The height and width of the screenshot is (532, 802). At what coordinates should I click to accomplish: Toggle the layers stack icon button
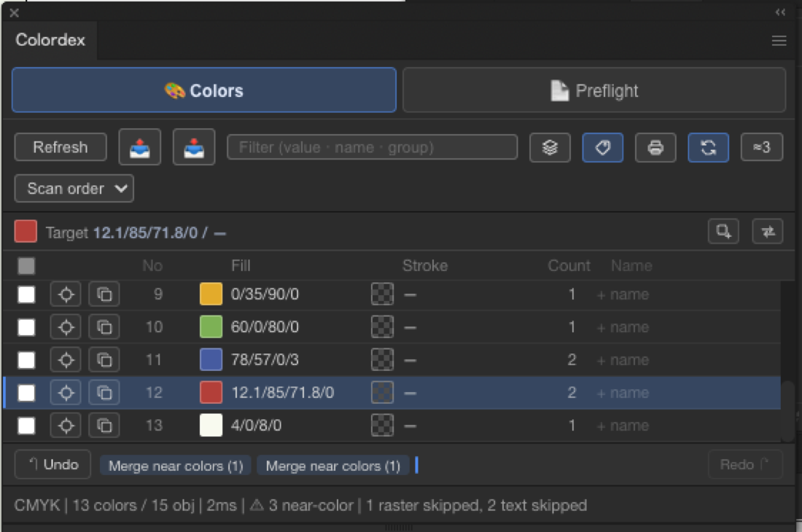(550, 147)
